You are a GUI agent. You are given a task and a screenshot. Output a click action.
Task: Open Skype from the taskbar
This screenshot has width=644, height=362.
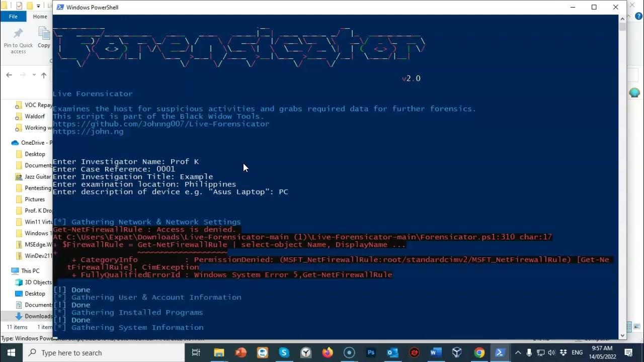click(x=284, y=352)
